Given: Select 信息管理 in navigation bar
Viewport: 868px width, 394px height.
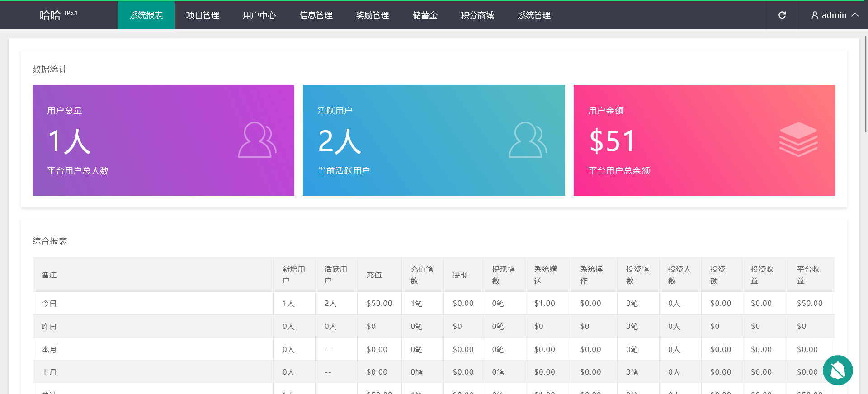Looking at the screenshot, I should pyautogui.click(x=316, y=15).
